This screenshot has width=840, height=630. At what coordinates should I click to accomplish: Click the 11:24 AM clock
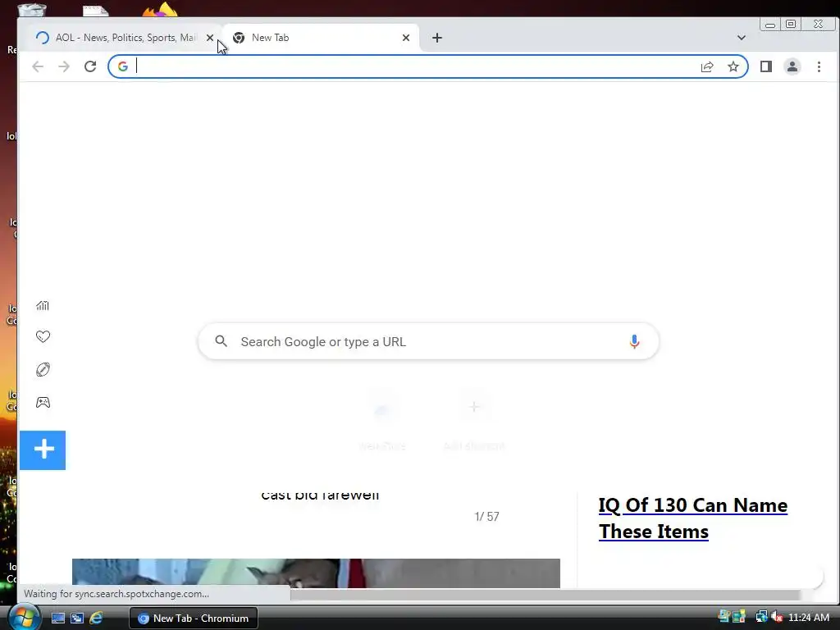click(x=809, y=617)
